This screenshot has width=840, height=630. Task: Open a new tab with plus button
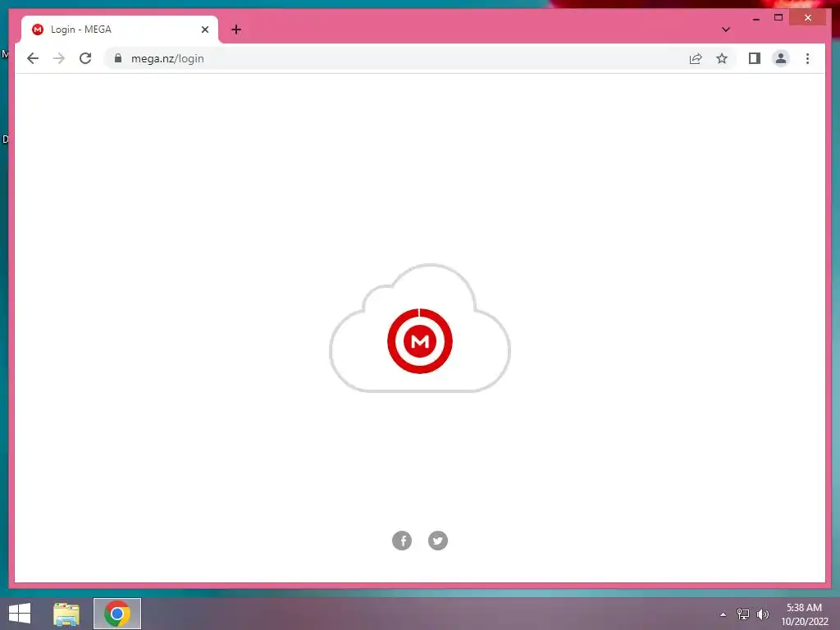(236, 30)
